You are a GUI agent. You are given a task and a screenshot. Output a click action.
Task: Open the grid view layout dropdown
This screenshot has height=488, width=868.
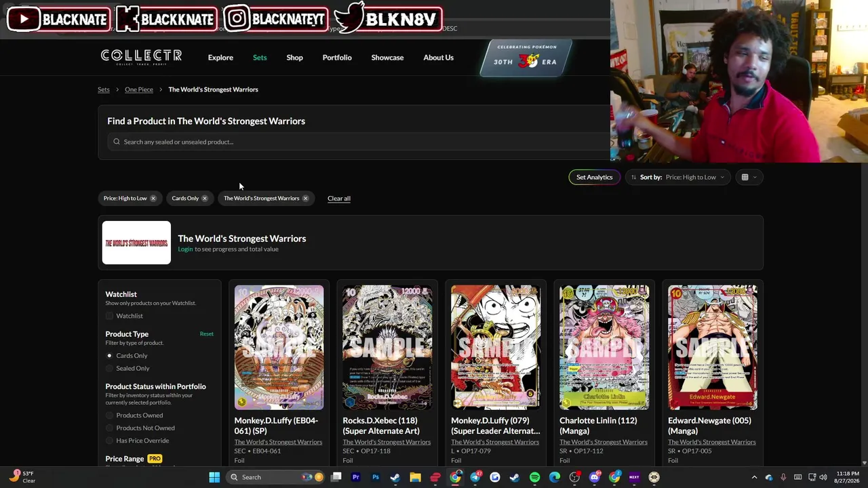[749, 177]
